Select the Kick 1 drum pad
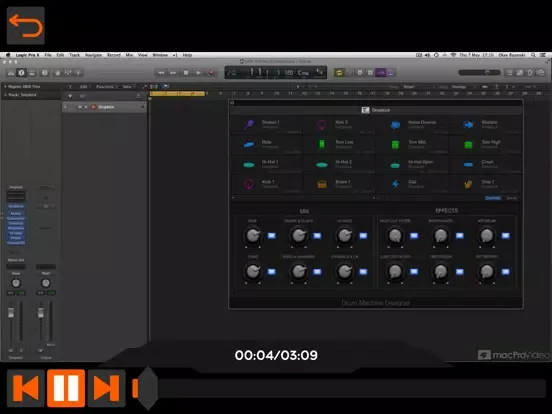Viewport: 552px width, 414px height. pos(266,184)
